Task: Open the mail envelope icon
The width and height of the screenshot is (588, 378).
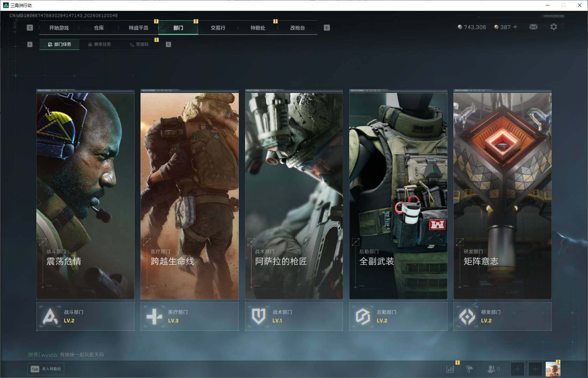Action: click(533, 27)
